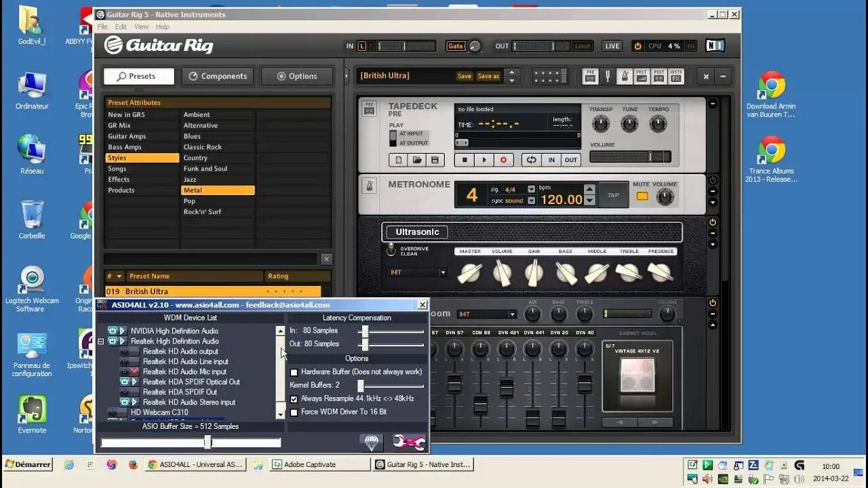Open file in Tapedeck via folder icon

(x=417, y=160)
